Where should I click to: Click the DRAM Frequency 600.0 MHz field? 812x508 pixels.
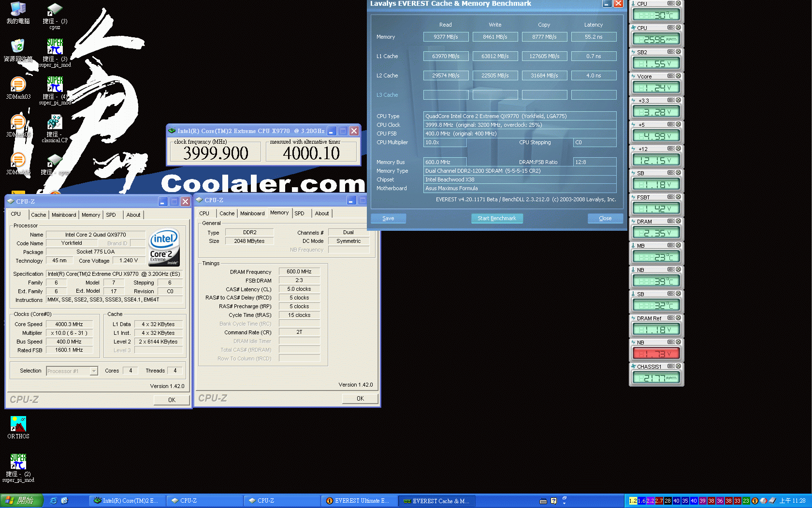(299, 271)
